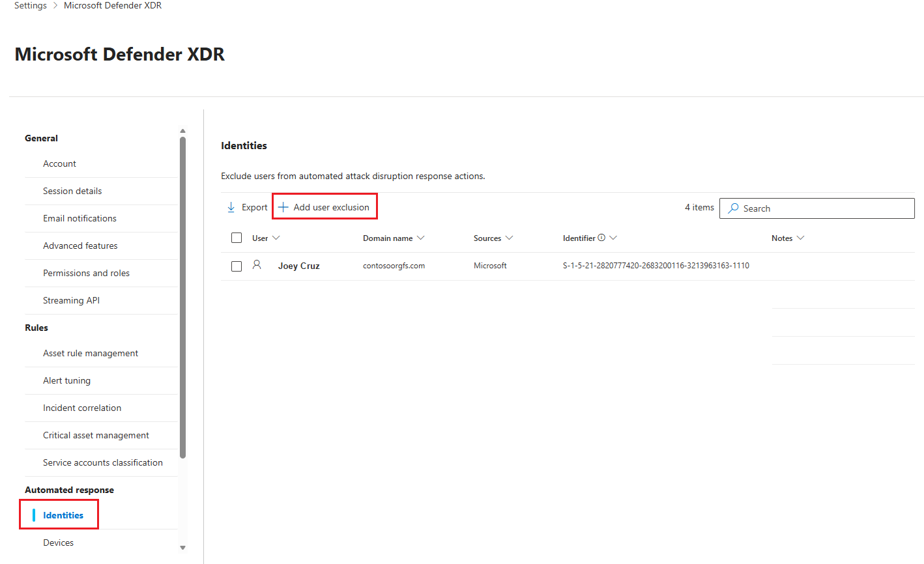Open the Identifier column chevron
The image size is (924, 564).
[x=613, y=238]
